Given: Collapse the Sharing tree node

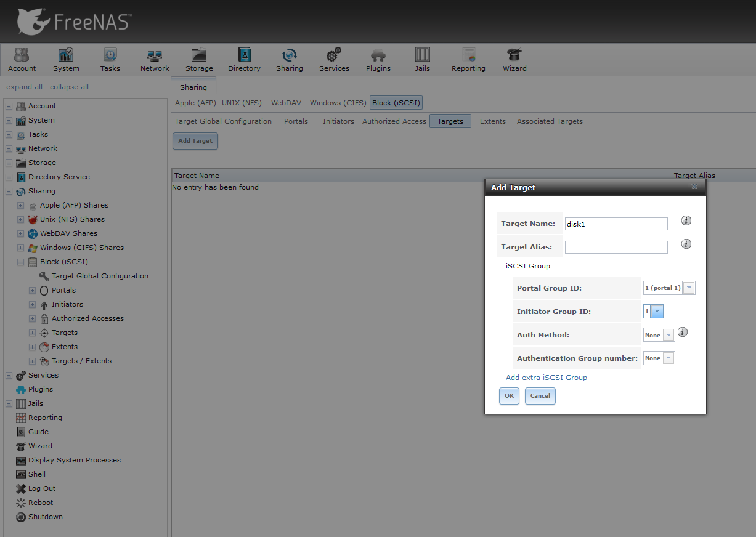Looking at the screenshot, I should (x=9, y=191).
